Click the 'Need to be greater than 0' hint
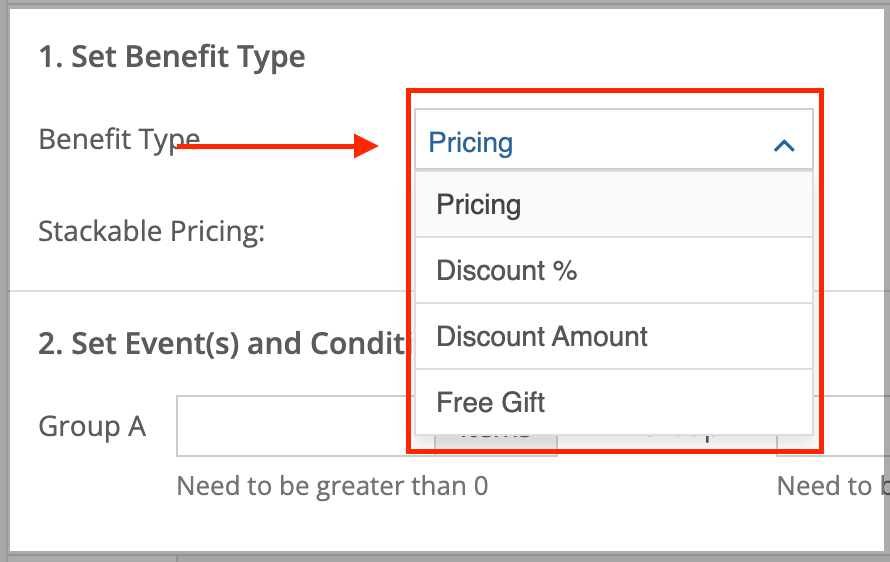890x562 pixels. [x=333, y=486]
